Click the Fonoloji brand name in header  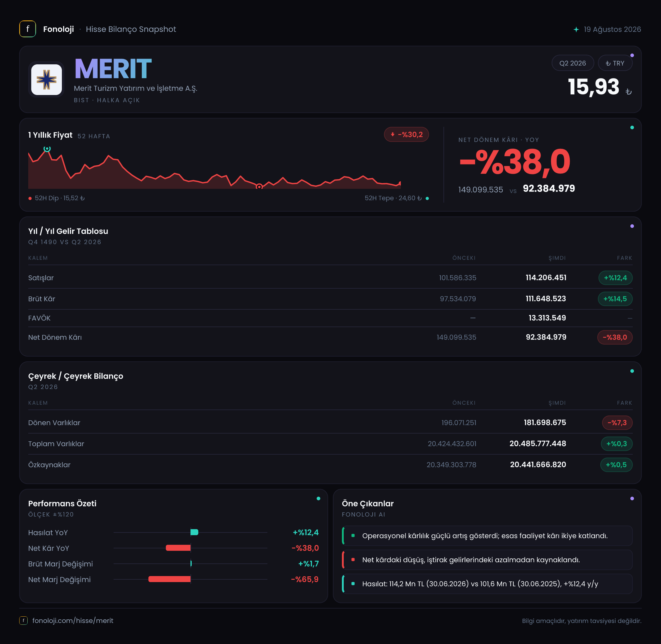click(59, 29)
